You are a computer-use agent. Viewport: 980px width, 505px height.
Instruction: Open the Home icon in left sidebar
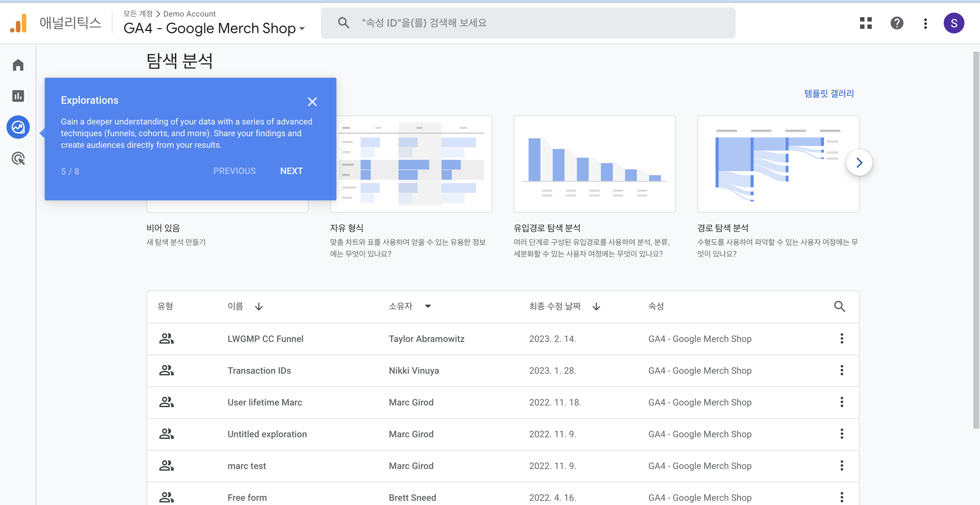18,65
